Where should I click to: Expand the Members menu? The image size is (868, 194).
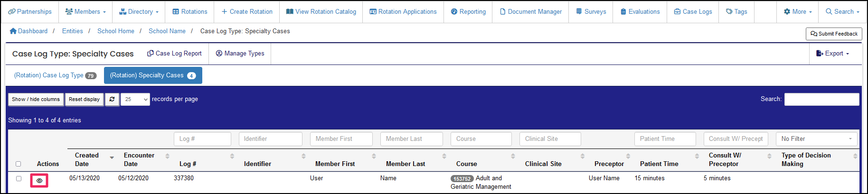85,11
